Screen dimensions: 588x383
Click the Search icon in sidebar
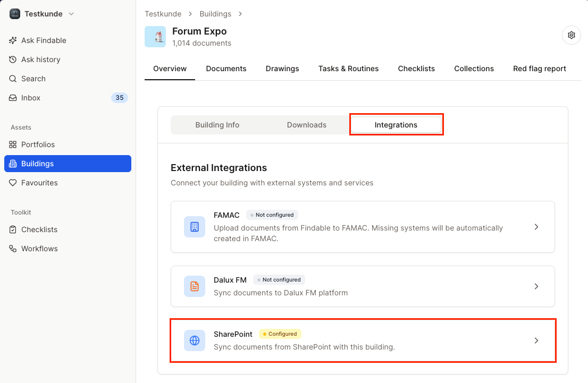click(14, 79)
